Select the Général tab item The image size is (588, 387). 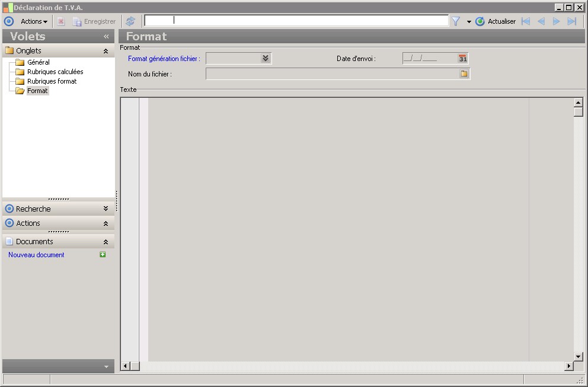39,62
